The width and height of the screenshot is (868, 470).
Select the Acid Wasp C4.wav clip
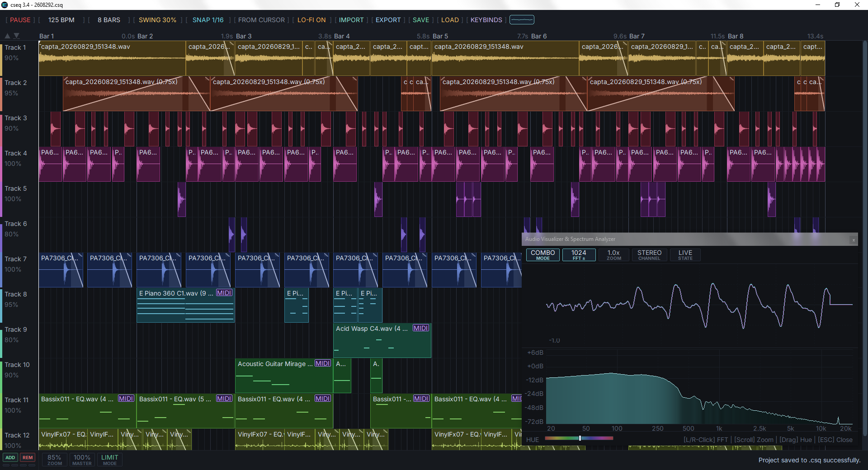tap(382, 340)
